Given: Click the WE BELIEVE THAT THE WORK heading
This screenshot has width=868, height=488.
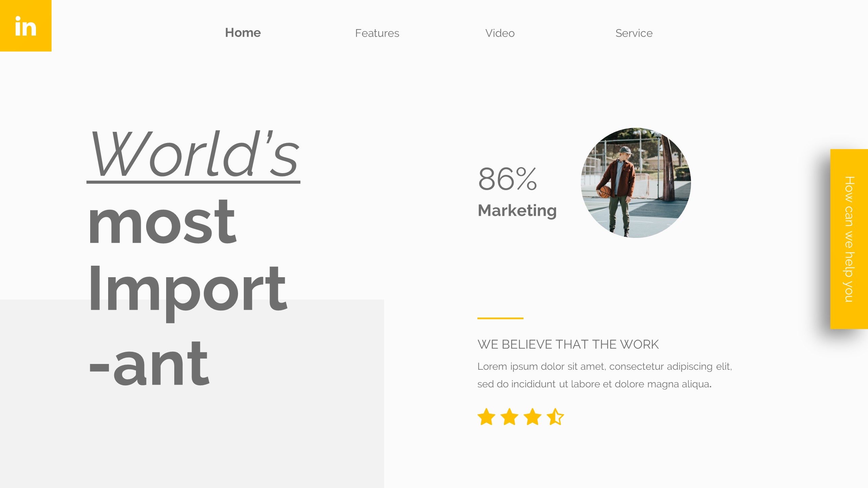Looking at the screenshot, I should pyautogui.click(x=568, y=344).
